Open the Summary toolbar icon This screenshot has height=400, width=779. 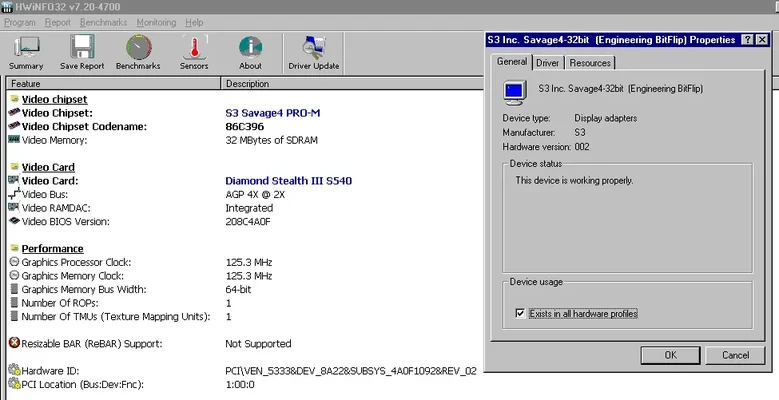point(26,50)
